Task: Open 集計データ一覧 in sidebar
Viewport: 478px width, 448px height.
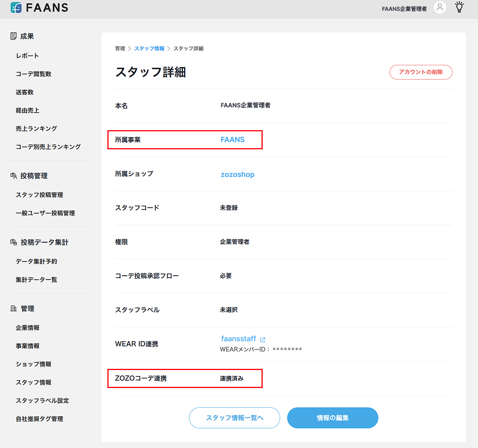Action: point(36,279)
